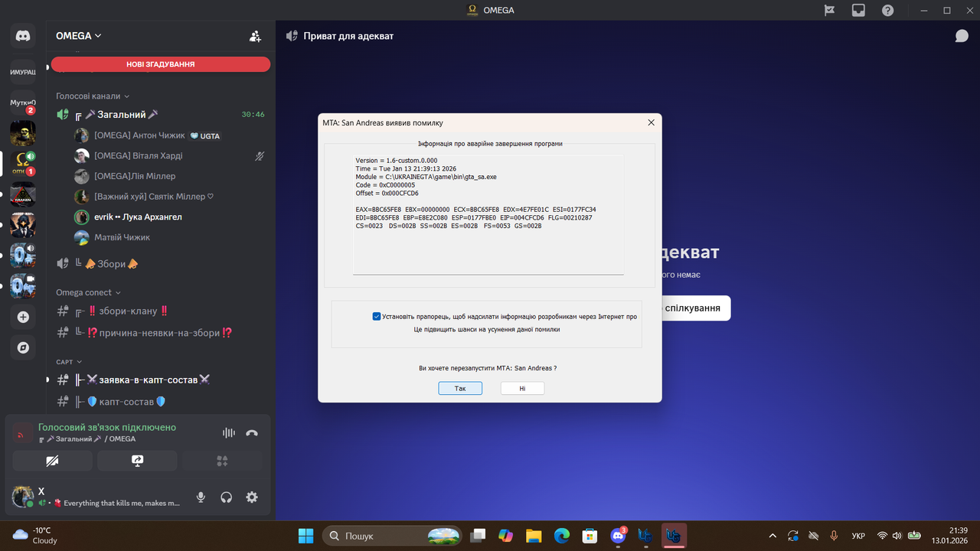
Task: Open the clock and date 21:39 flyout
Action: pos(948,536)
